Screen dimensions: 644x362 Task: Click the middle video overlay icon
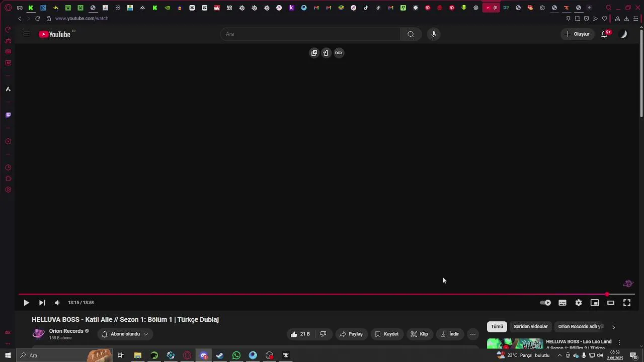pyautogui.click(x=326, y=53)
